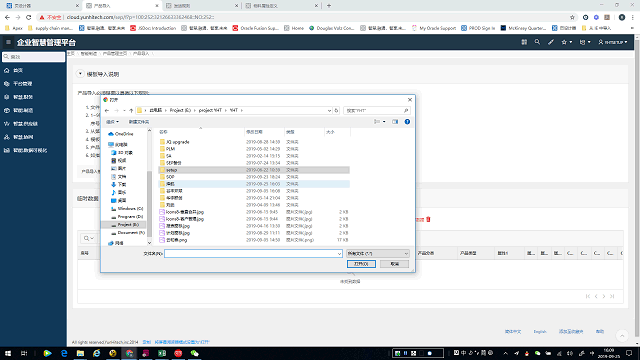Screen dimensions: 640x360
Task: Open File Explorer from the taskbar
Action: tap(80, 353)
